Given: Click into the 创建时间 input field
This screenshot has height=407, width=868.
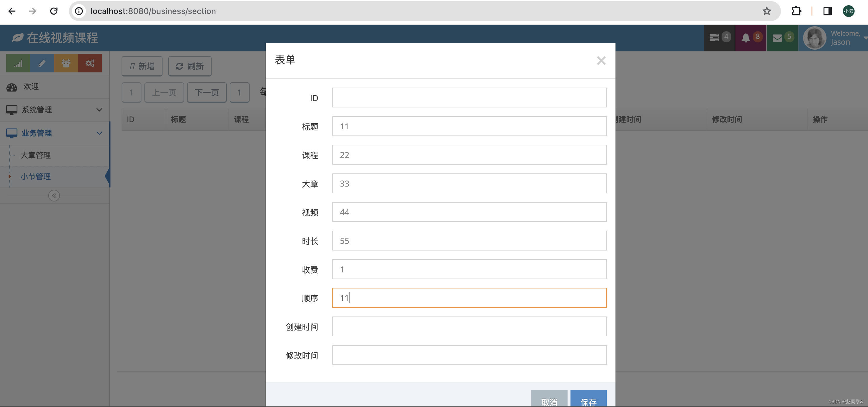Looking at the screenshot, I should [469, 326].
